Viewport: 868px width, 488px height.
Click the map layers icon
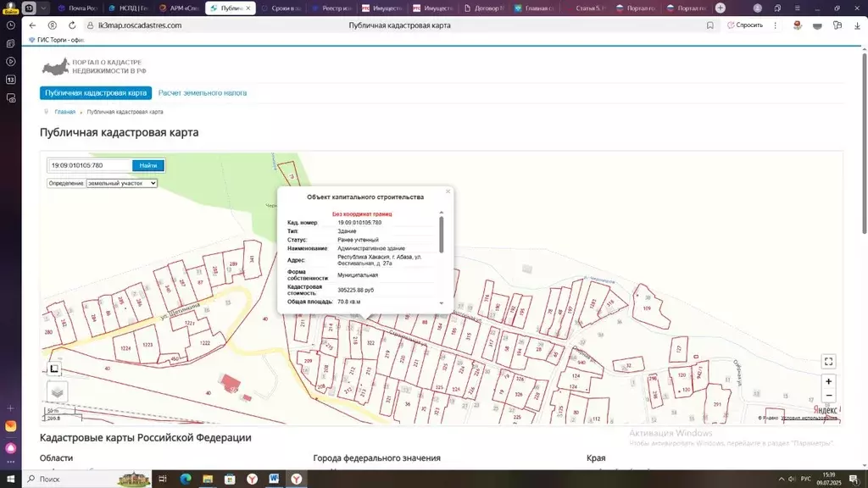(x=57, y=392)
